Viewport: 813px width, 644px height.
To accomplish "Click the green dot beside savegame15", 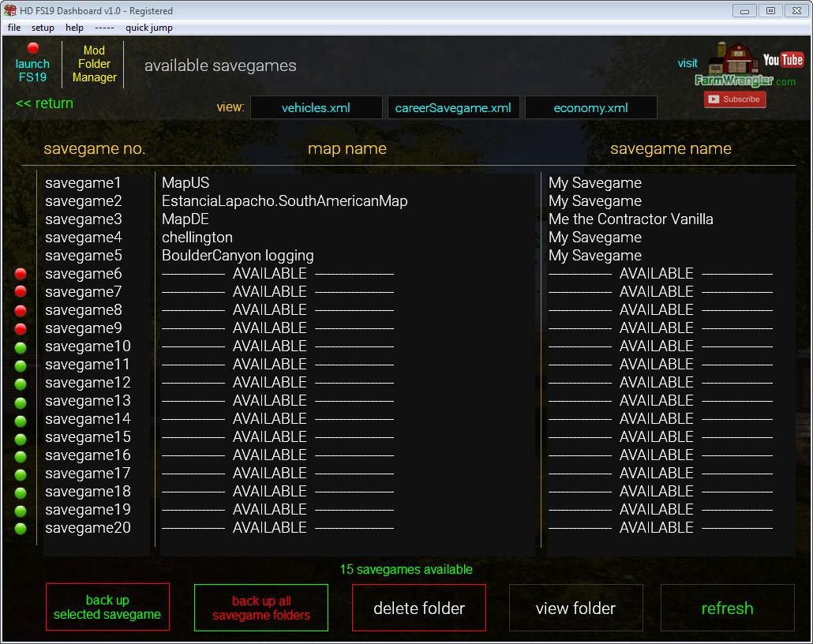I will click(x=21, y=438).
